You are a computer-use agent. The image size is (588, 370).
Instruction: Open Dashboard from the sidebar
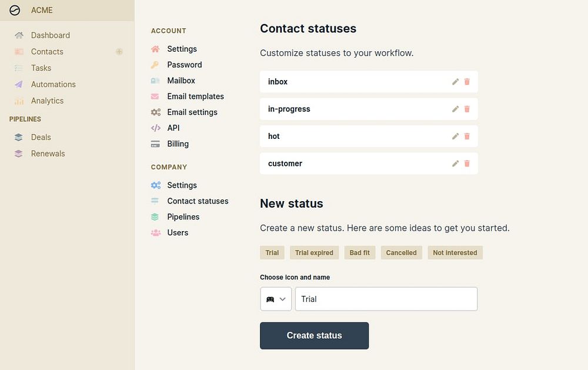tap(50, 35)
